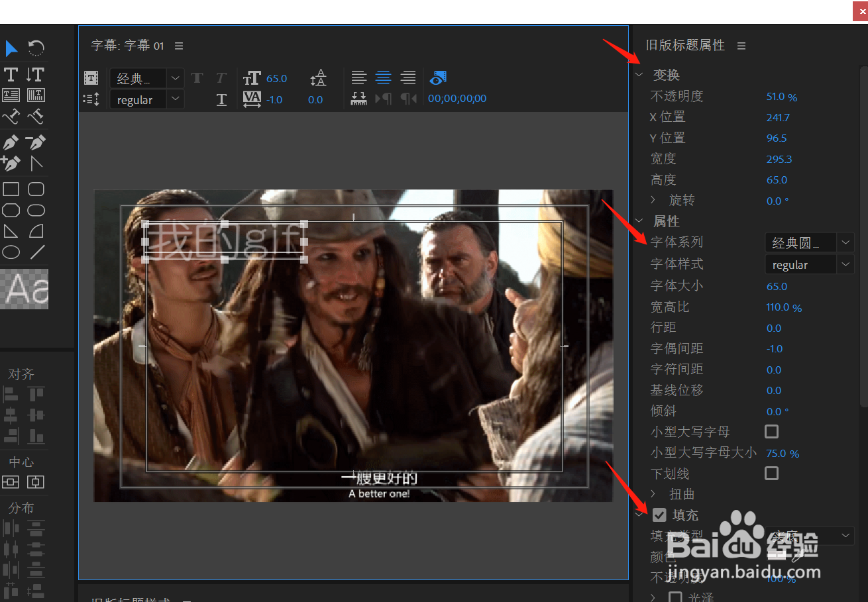Enable the 小型大写字母 checkbox
The width and height of the screenshot is (868, 602).
771,432
